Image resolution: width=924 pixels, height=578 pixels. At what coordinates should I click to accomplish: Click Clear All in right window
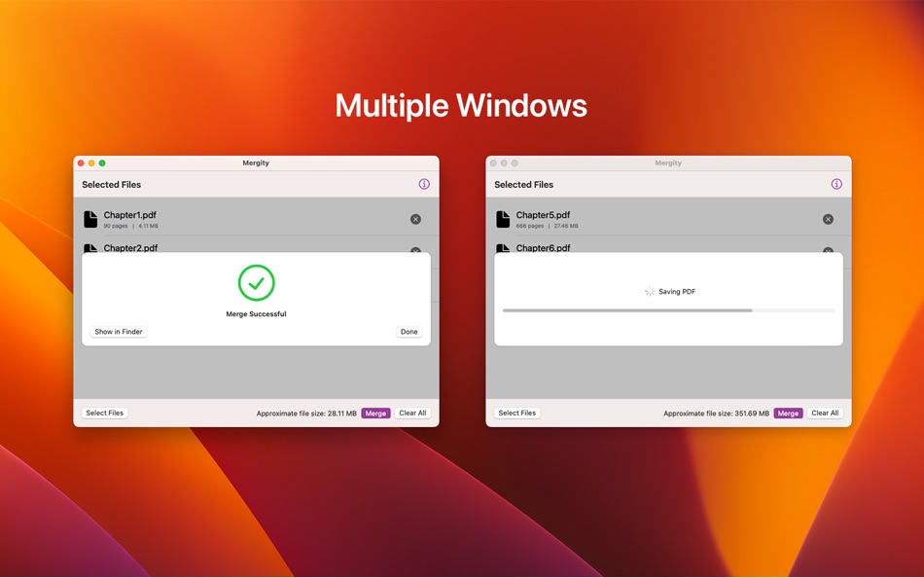(825, 414)
